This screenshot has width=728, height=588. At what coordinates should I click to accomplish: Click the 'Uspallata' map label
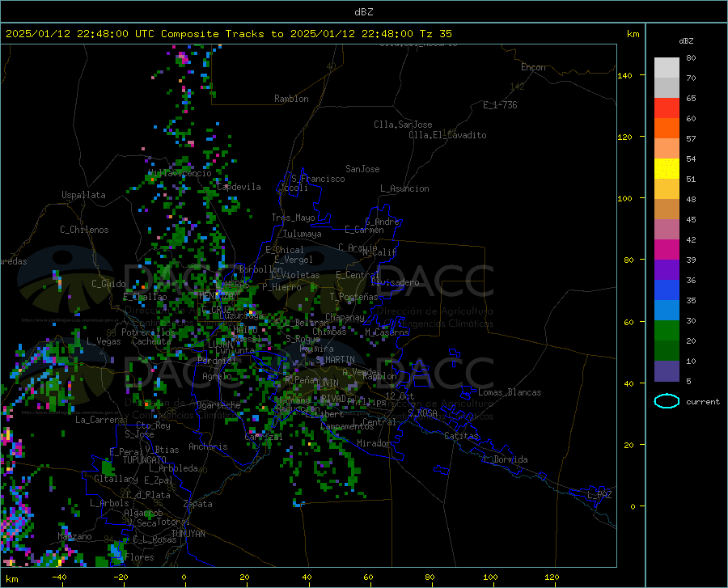(83, 195)
